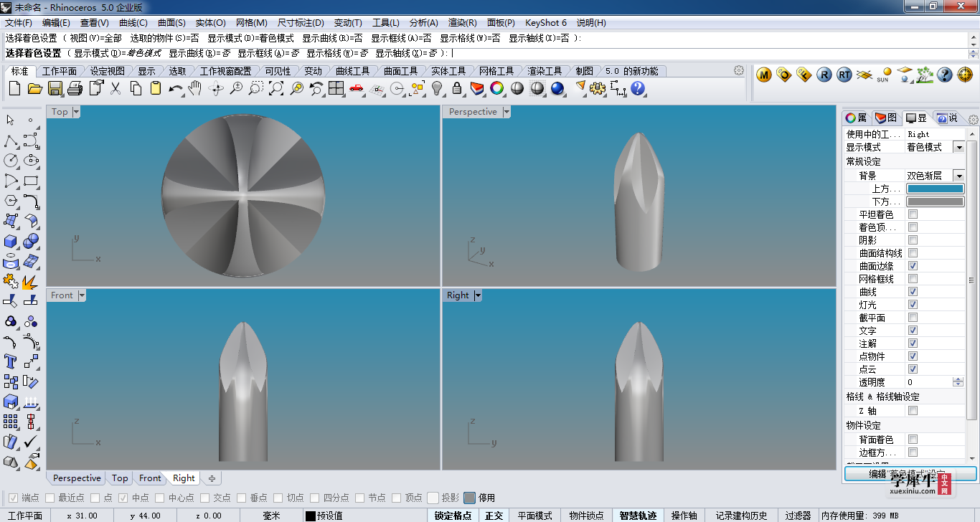The height and width of the screenshot is (522, 980).
Task: Click the blue Help question mark icon
Action: (638, 88)
